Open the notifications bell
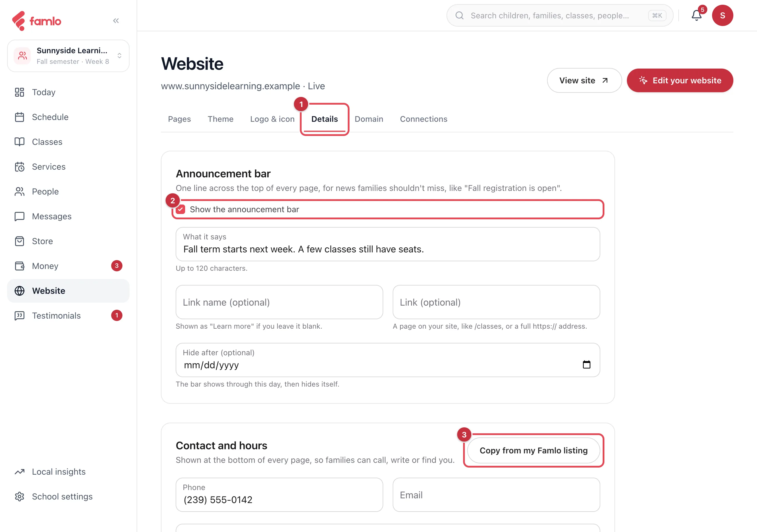The height and width of the screenshot is (532, 757). click(x=696, y=15)
